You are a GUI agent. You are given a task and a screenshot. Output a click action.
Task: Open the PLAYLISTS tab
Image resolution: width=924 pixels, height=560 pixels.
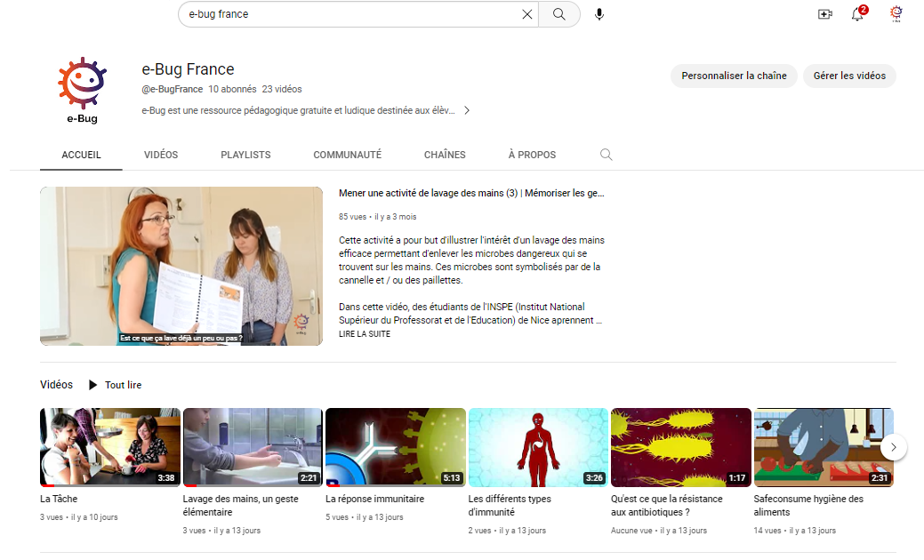pyautogui.click(x=245, y=155)
